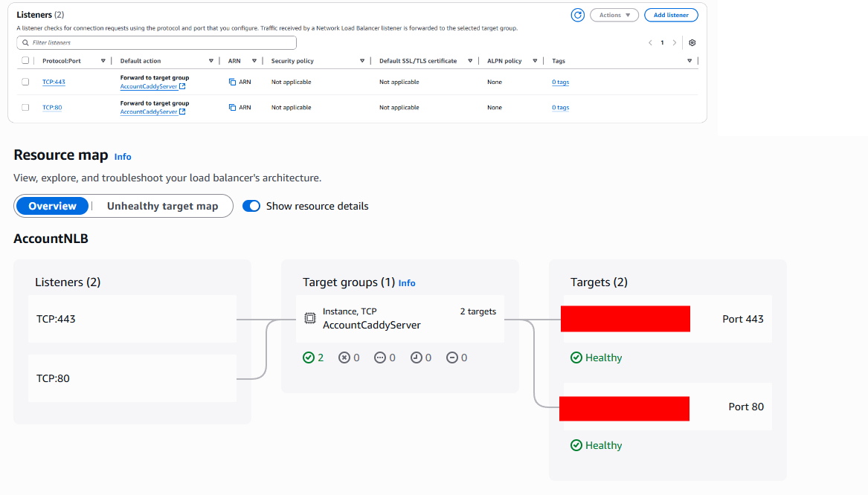
Task: Select the Overview tab
Action: pyautogui.click(x=52, y=206)
